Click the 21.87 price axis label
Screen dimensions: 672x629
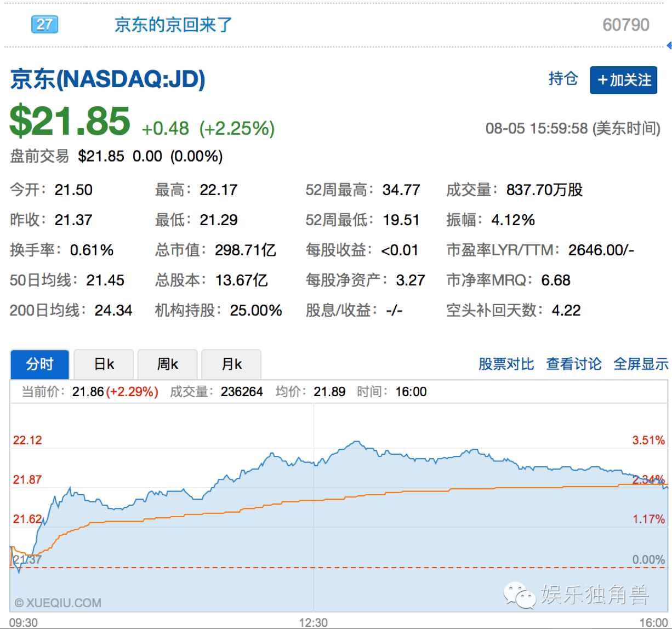tap(27, 480)
